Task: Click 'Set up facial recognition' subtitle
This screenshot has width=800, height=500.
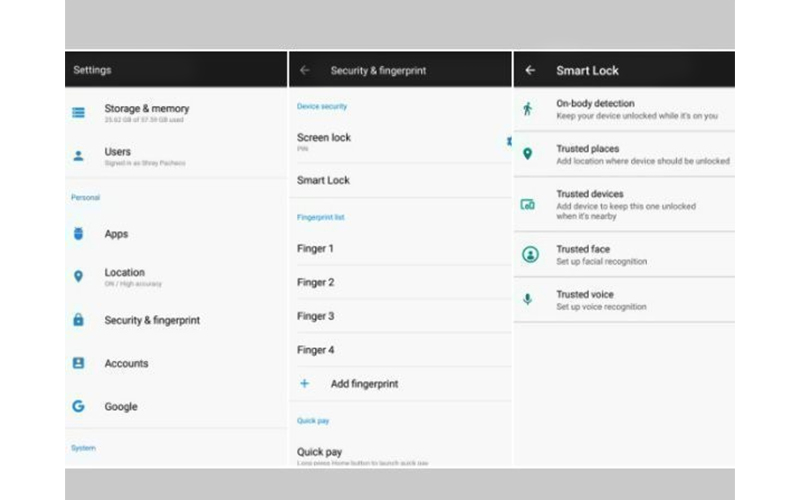Action: click(602, 261)
